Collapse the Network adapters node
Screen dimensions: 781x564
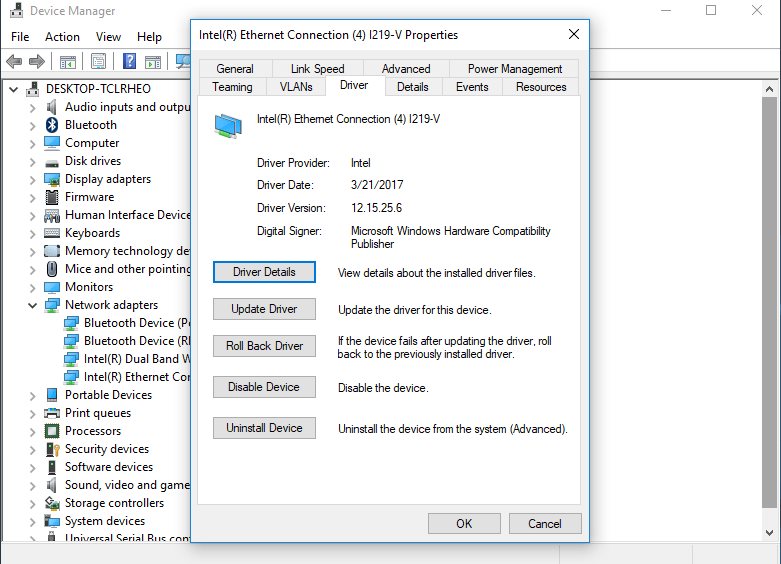(32, 305)
